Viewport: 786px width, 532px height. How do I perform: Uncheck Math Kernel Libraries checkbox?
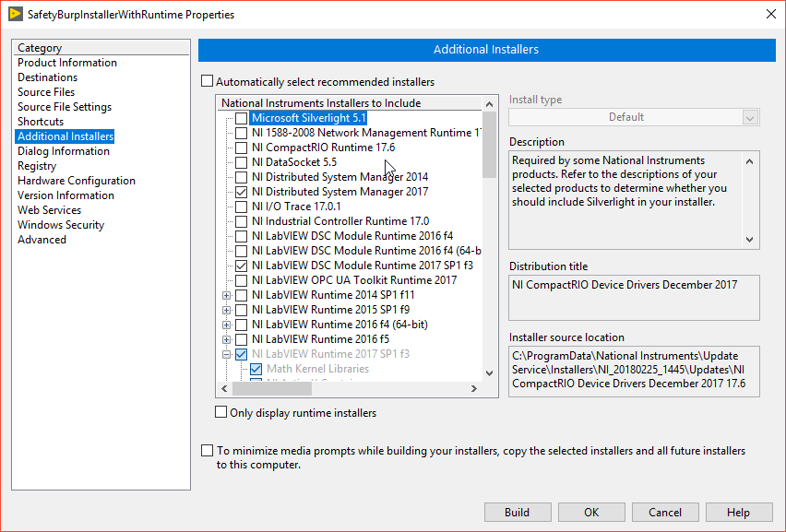tap(256, 369)
